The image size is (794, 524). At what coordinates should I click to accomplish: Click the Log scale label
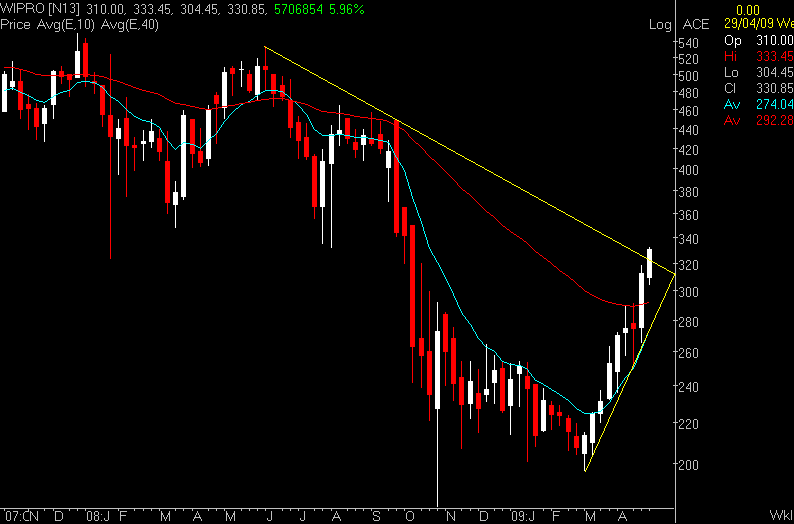[660, 25]
